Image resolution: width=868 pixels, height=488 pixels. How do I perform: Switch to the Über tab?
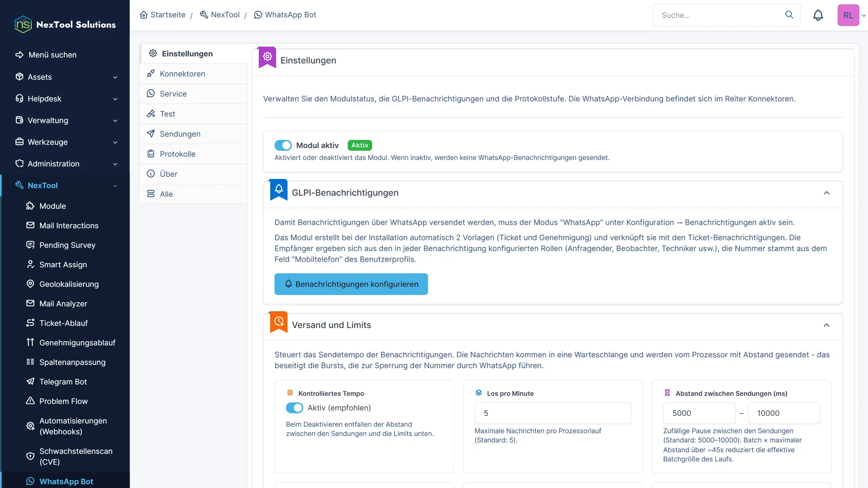click(x=193, y=174)
